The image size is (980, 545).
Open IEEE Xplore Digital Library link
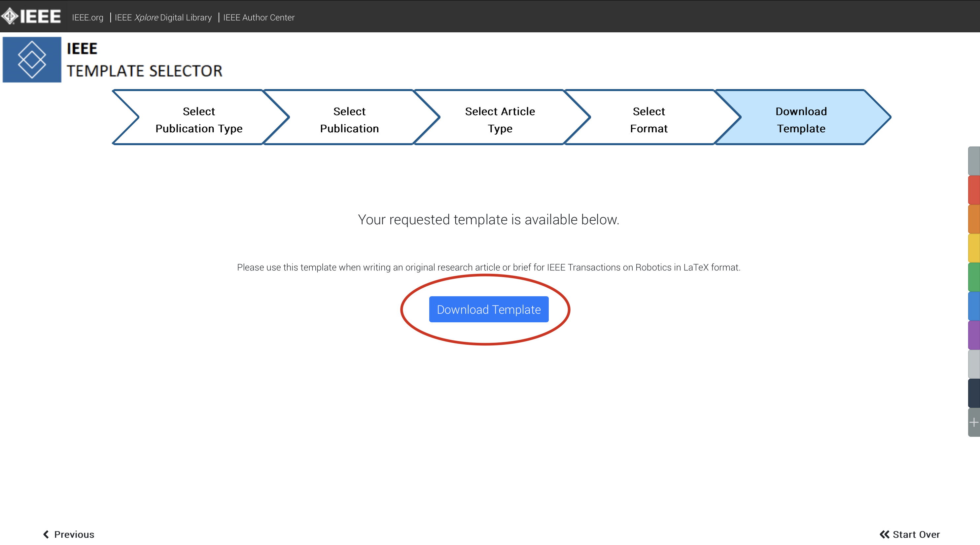[163, 17]
